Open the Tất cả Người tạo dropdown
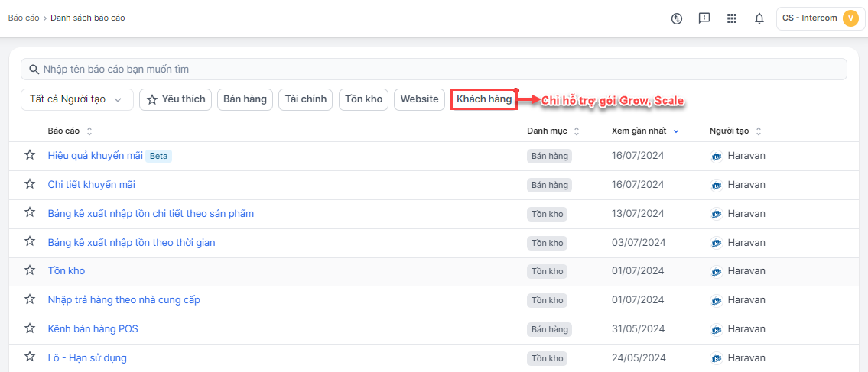The height and width of the screenshot is (372, 868). (77, 99)
